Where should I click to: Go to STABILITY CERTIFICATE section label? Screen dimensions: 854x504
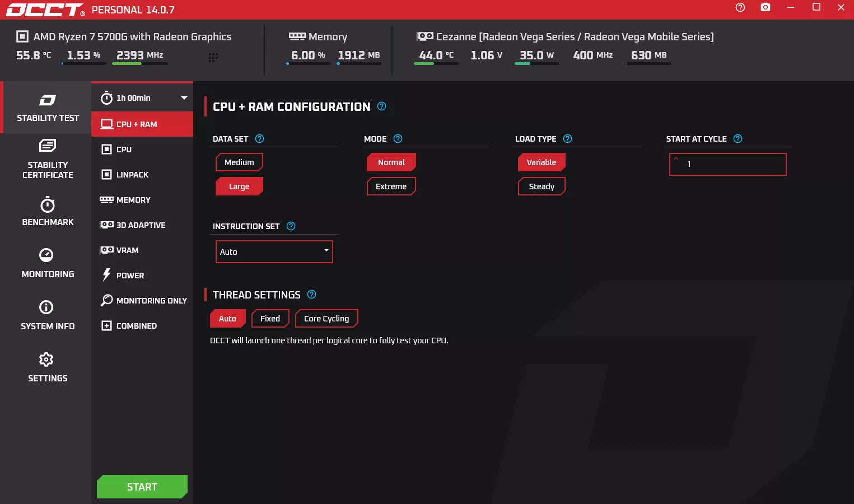48,170
